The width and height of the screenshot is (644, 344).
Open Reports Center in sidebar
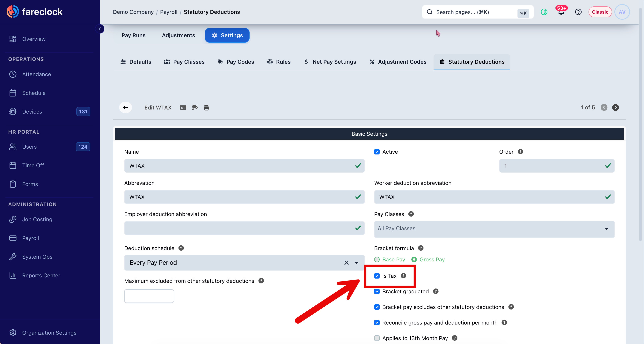pos(41,275)
